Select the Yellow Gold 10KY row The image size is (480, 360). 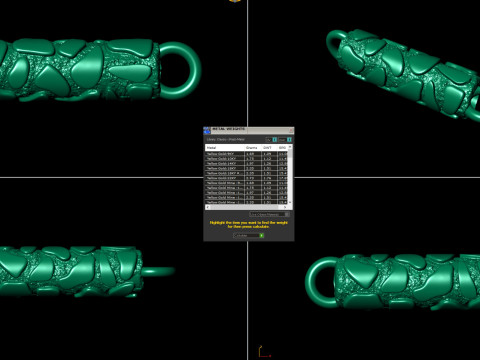[x=247, y=159]
